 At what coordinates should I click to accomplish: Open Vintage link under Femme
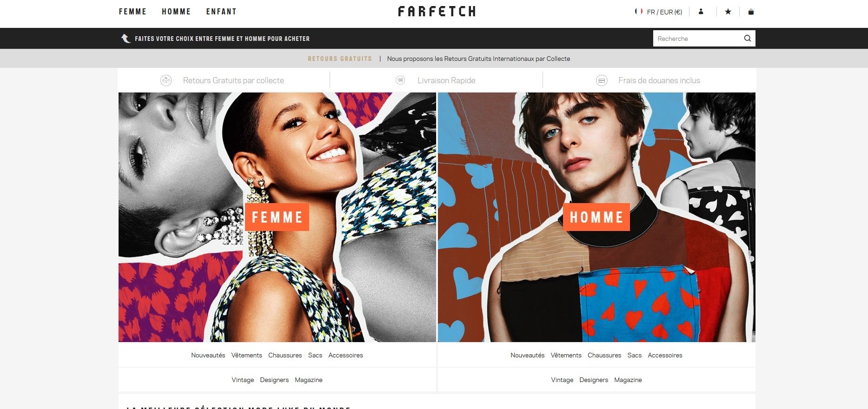click(x=243, y=380)
